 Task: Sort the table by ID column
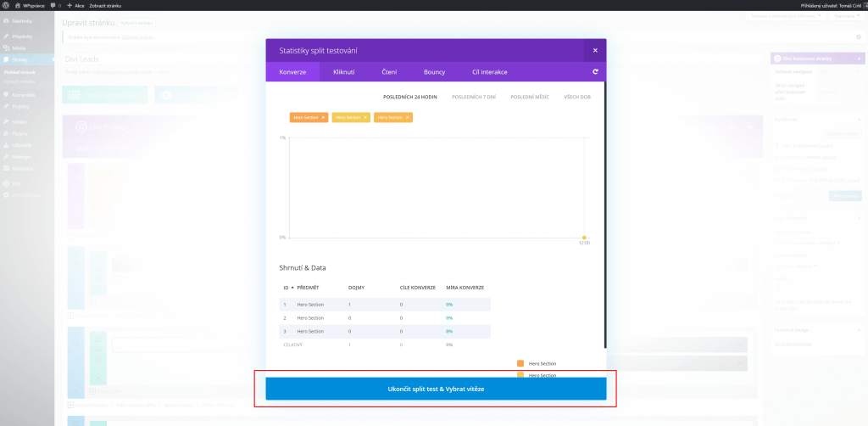287,288
